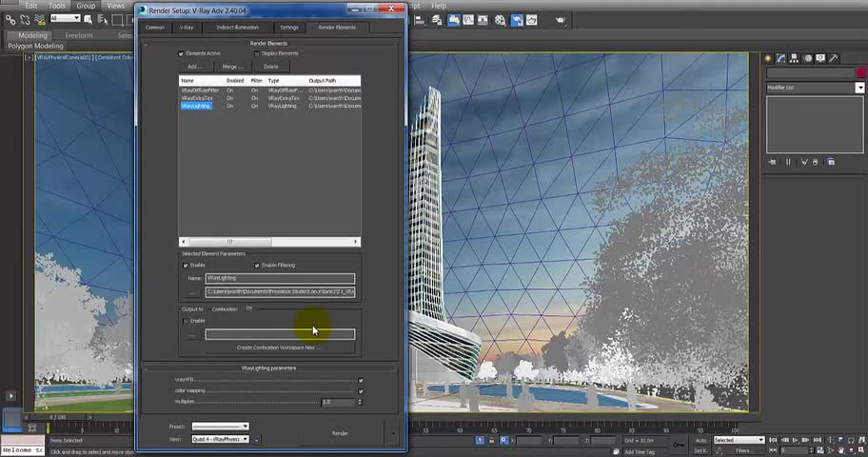
Task: Click the element Name field containing VRayLighting
Action: (x=280, y=278)
